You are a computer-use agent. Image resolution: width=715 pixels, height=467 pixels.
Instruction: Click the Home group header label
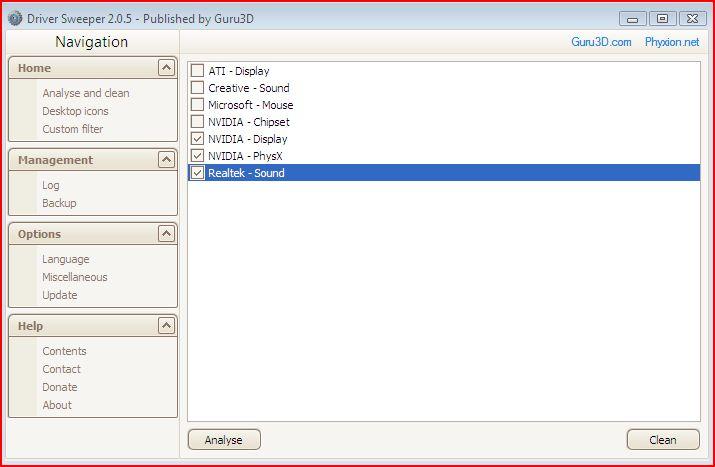(x=34, y=68)
